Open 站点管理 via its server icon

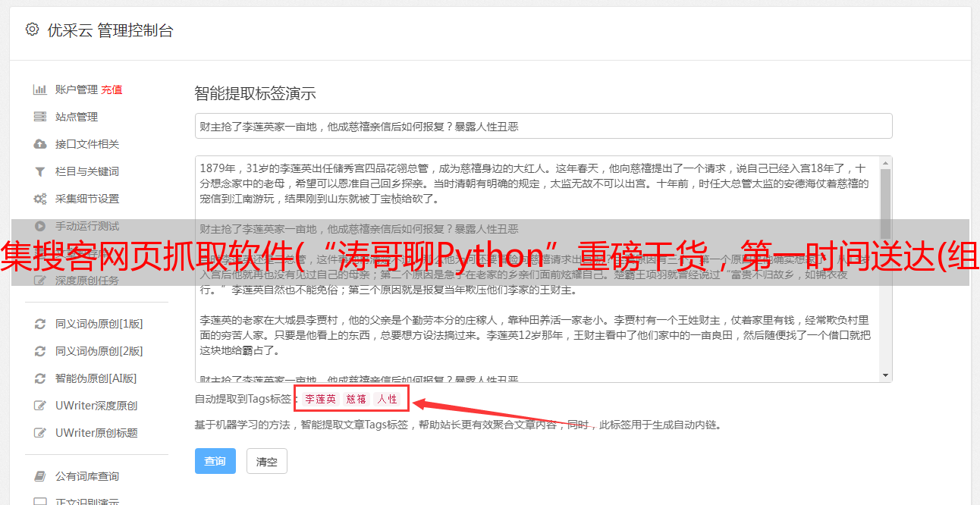tap(40, 117)
